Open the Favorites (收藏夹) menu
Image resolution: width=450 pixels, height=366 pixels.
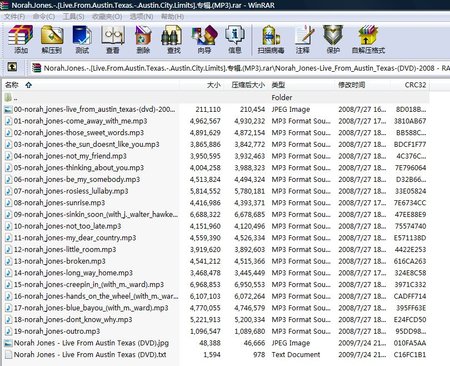coord(107,17)
